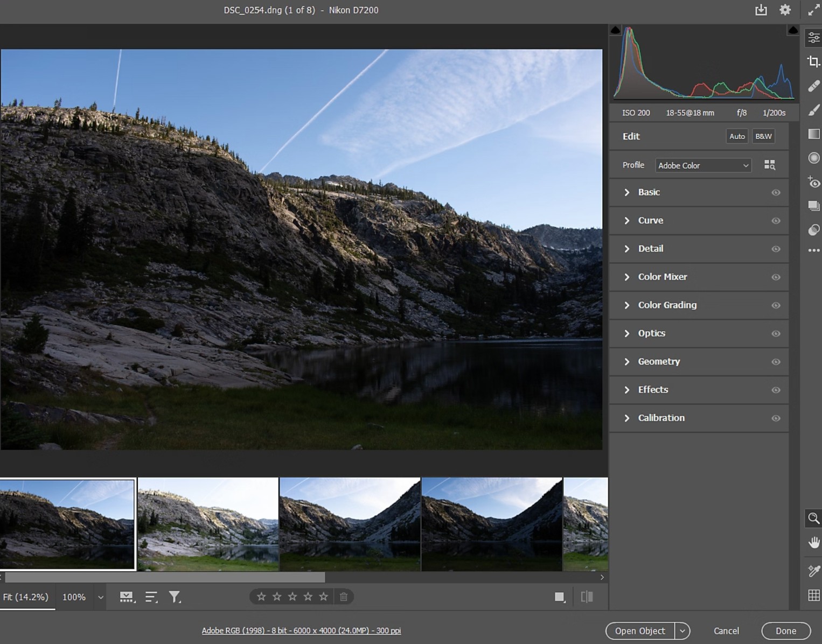Viewport: 822px width, 644px height.
Task: Open the Masking brush tool
Action: 813,110
